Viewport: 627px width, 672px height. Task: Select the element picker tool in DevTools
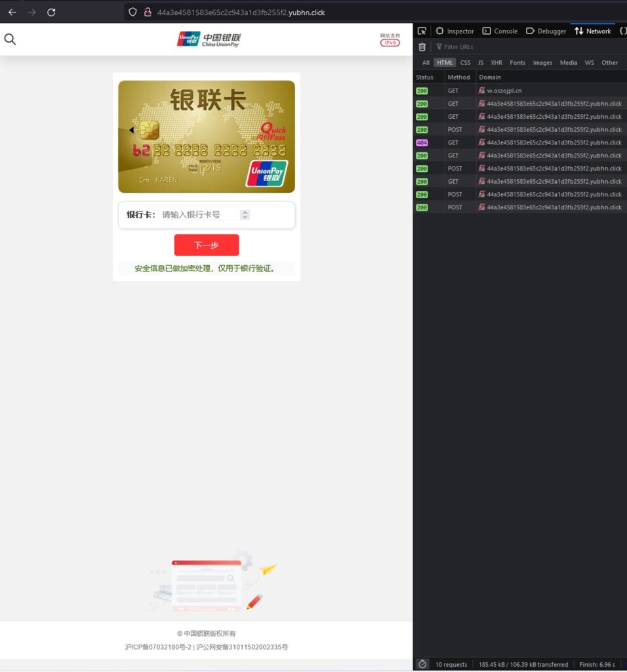coord(422,31)
